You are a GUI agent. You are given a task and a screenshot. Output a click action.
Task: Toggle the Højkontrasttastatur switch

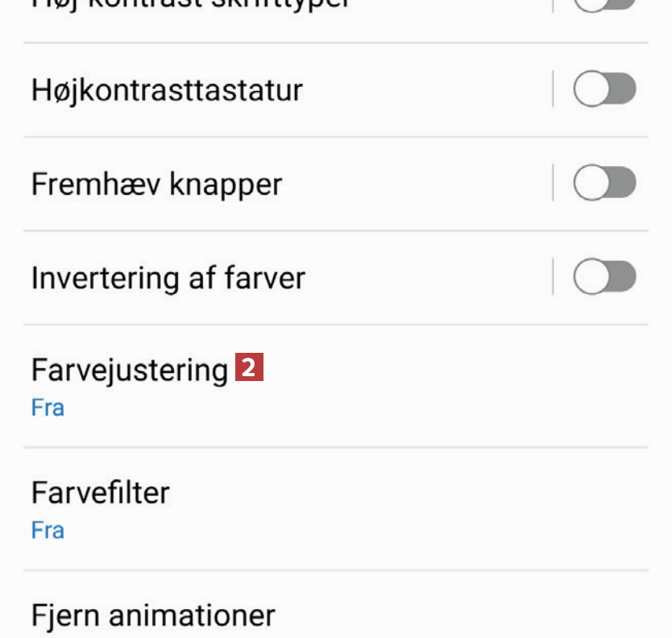coord(604,89)
